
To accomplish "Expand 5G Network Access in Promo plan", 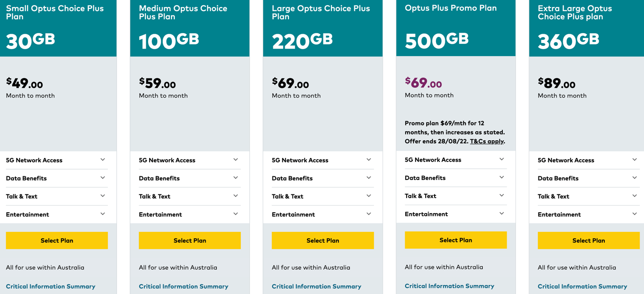I will [455, 160].
